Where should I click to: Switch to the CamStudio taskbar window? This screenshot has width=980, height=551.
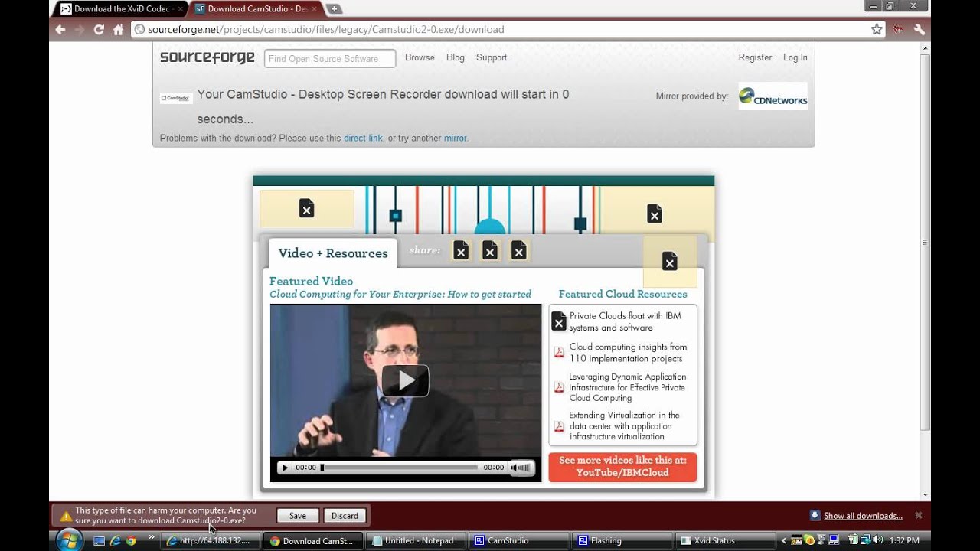(518, 541)
